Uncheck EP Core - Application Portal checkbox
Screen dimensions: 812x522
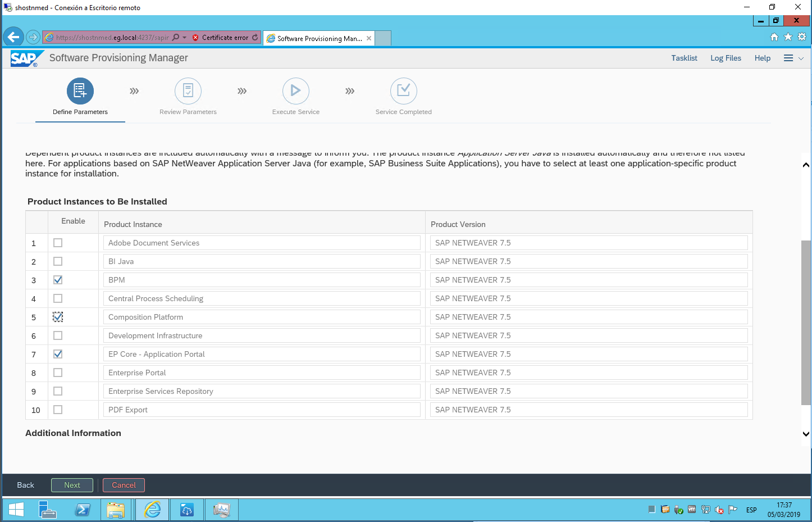58,354
